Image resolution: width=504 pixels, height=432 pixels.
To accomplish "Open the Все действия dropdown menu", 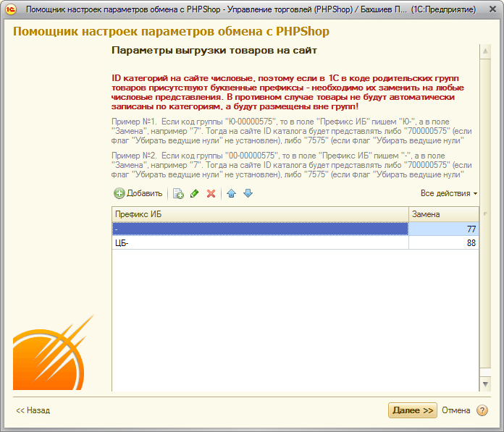I will [x=449, y=193].
